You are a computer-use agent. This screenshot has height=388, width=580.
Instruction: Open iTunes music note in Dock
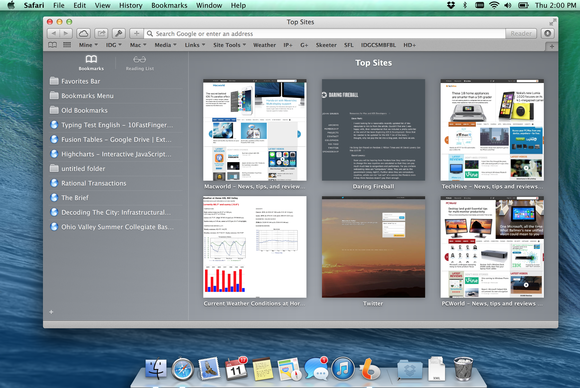[x=343, y=368]
